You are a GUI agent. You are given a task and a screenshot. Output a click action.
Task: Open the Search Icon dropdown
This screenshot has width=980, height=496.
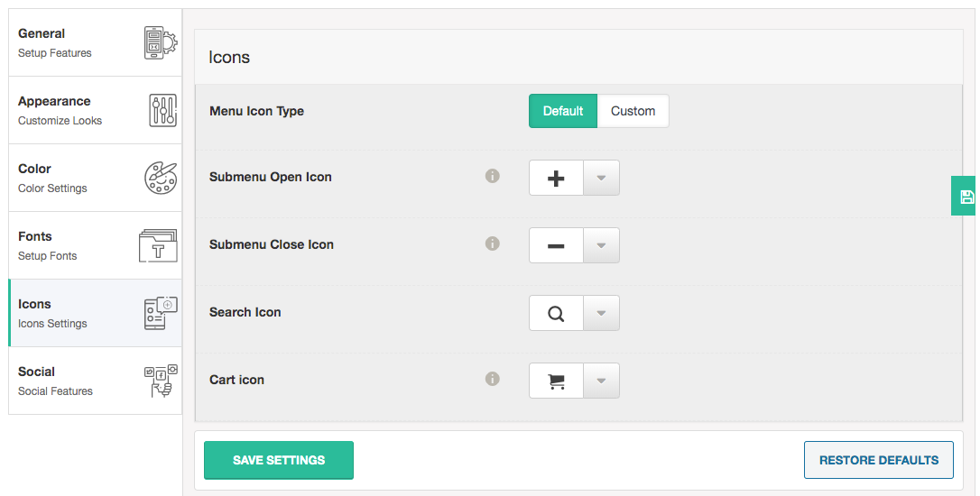(601, 314)
